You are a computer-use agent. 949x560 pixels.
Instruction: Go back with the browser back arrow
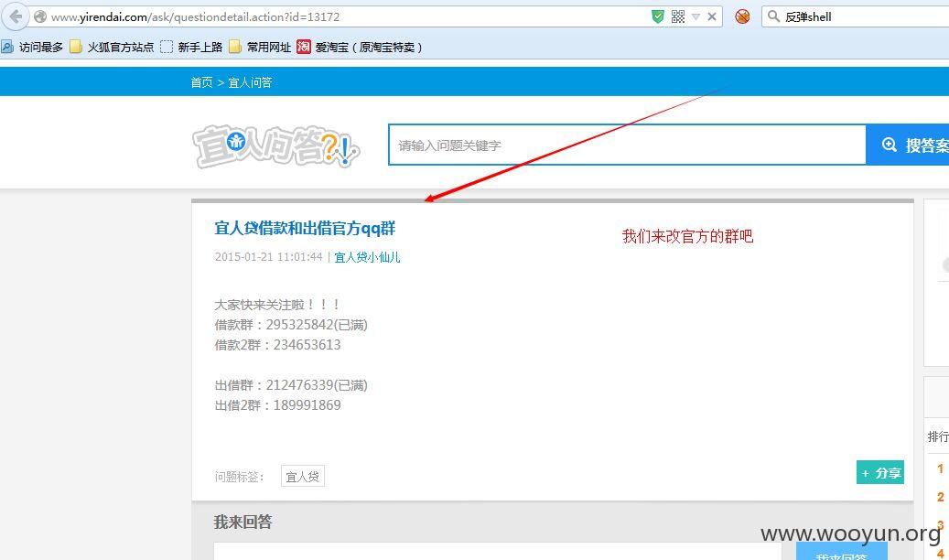click(16, 16)
